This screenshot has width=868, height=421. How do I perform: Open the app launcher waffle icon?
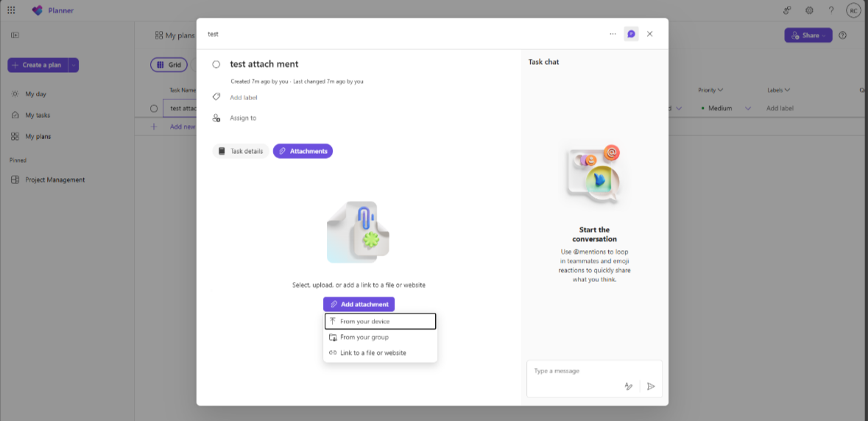click(x=11, y=10)
